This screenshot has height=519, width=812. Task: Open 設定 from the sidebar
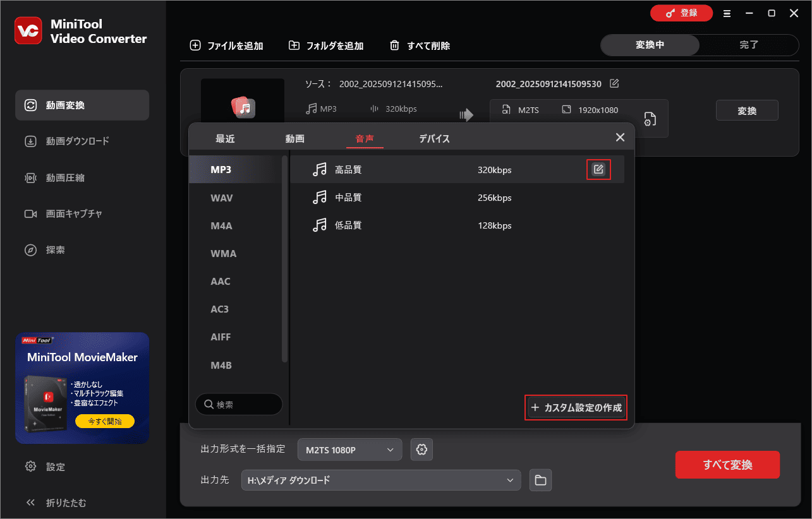(x=45, y=467)
